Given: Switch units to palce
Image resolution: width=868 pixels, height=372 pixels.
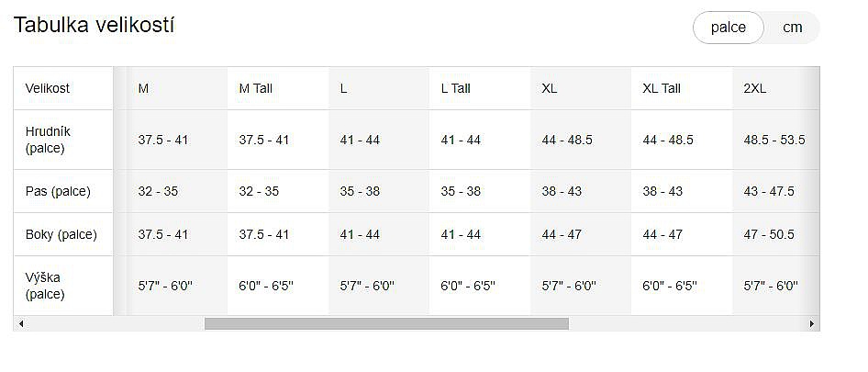Looking at the screenshot, I should (x=729, y=28).
